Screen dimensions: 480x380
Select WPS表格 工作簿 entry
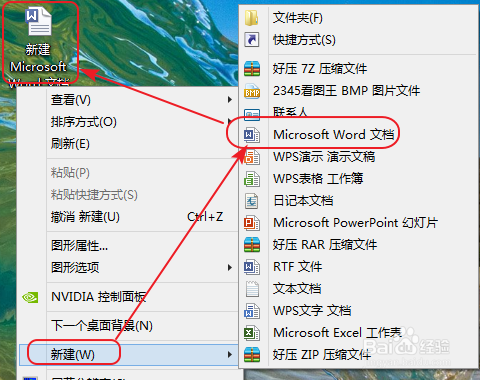tap(359, 179)
